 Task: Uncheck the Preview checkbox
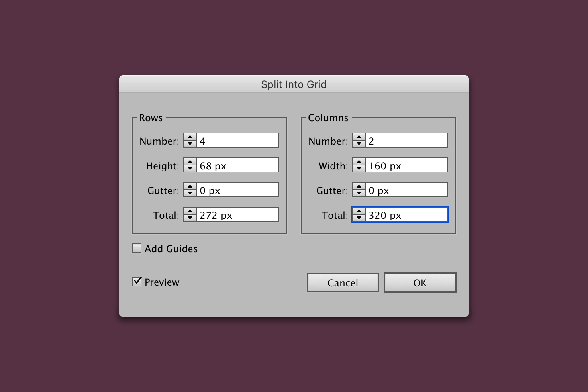[x=137, y=282]
